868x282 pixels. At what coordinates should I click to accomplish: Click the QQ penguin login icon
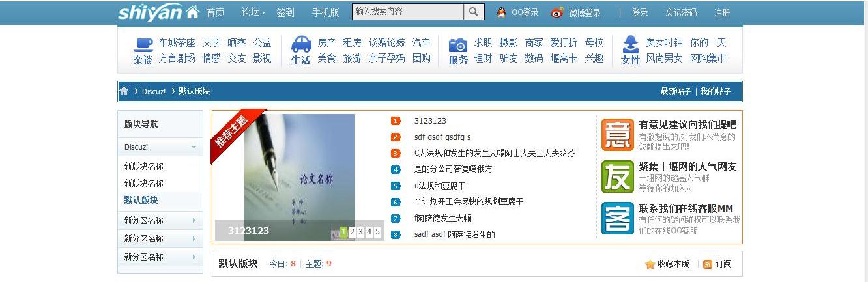[x=501, y=12]
